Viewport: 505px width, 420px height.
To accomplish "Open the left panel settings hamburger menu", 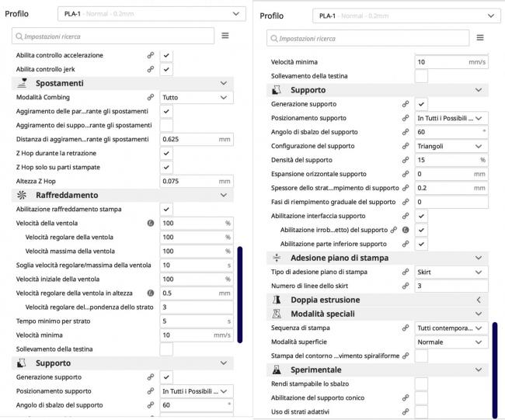I will click(x=225, y=36).
